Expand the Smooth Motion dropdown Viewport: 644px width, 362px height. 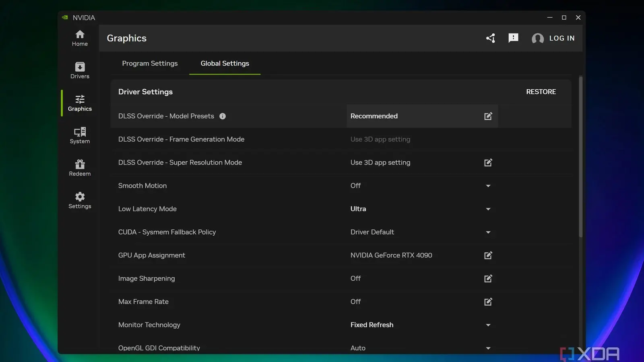point(488,186)
